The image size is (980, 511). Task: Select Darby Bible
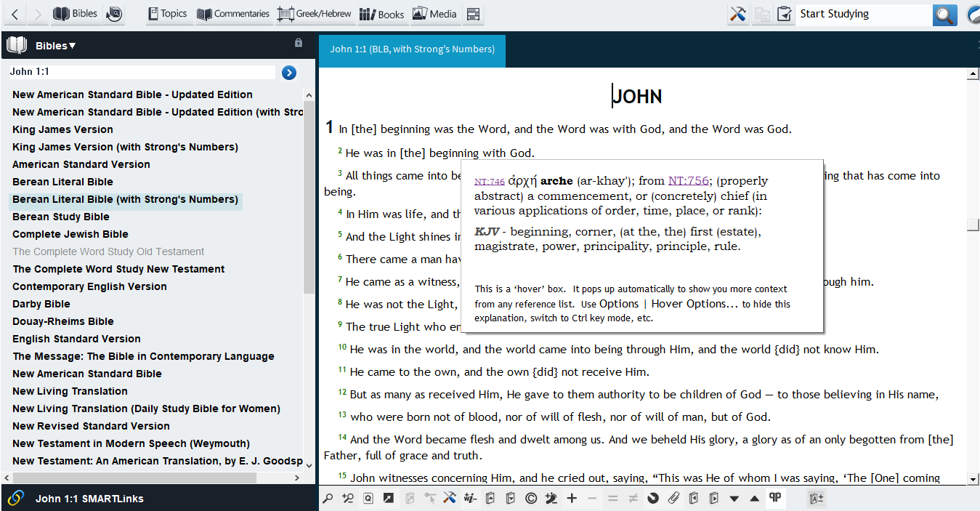41,304
